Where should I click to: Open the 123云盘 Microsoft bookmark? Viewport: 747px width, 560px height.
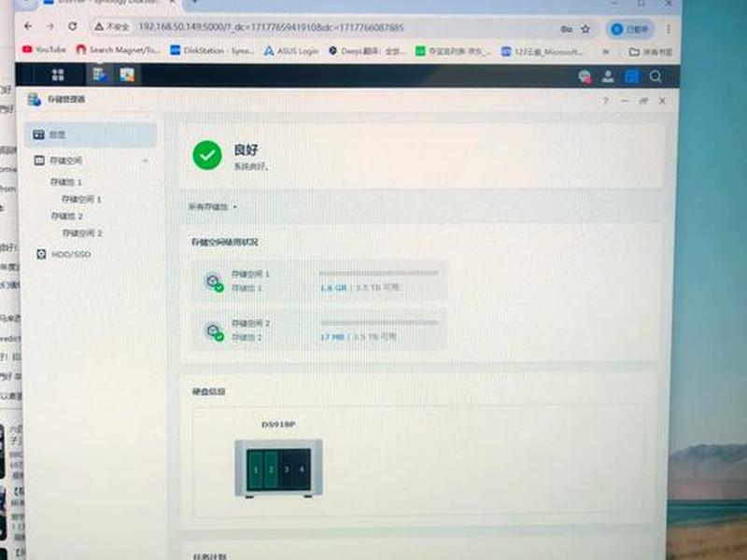[543, 51]
